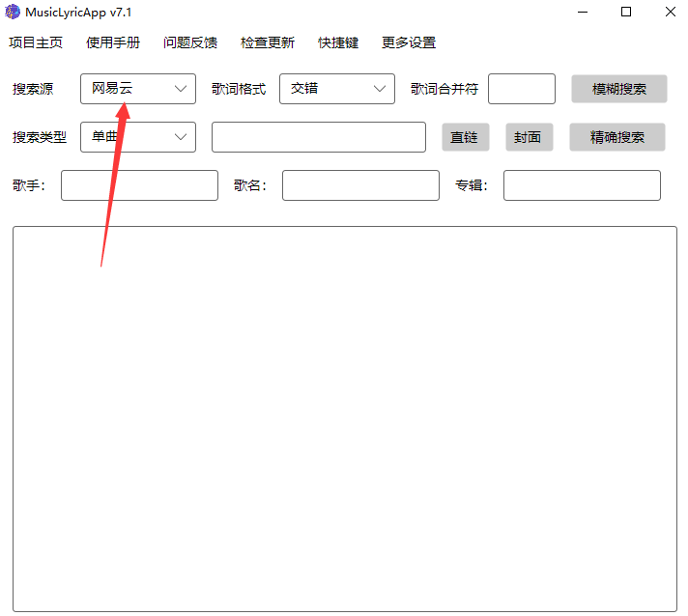Open the 更多设置 menu
Viewport: 688px width, 616px height.
coord(409,42)
